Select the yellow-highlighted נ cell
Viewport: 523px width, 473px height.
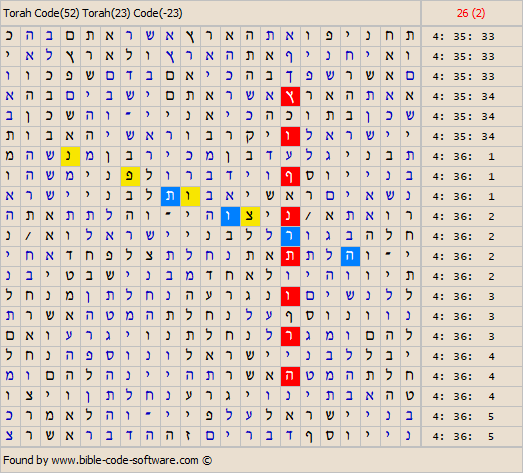[70, 156]
